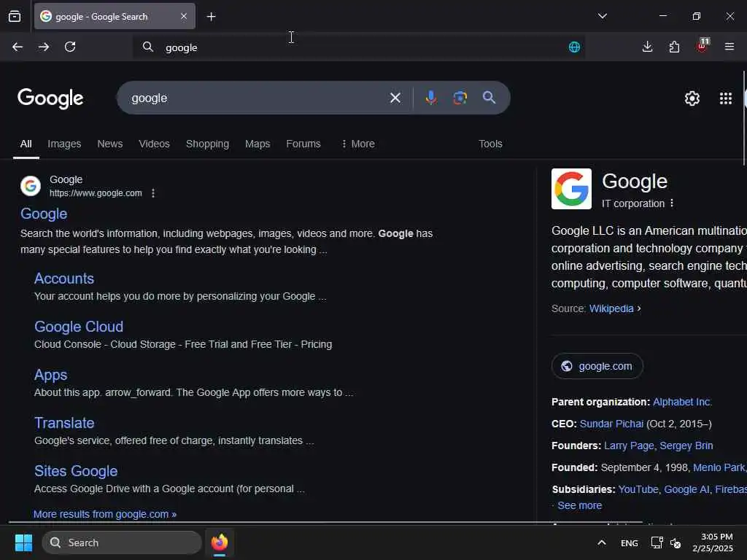Screen dimensions: 747x560
Task: Expand the More search filters menu
Action: (358, 144)
